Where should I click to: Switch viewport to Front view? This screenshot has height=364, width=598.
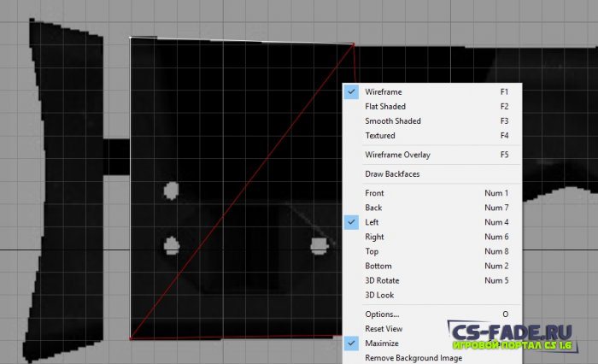coord(432,193)
